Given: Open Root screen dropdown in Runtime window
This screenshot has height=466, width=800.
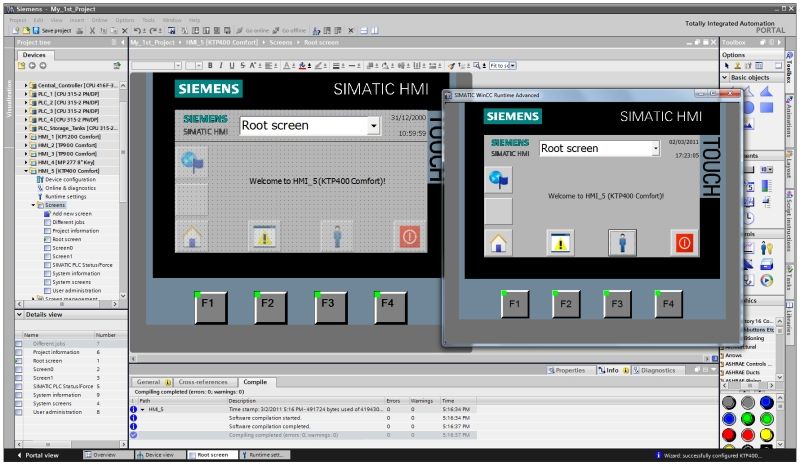Looking at the screenshot, I should coord(655,149).
